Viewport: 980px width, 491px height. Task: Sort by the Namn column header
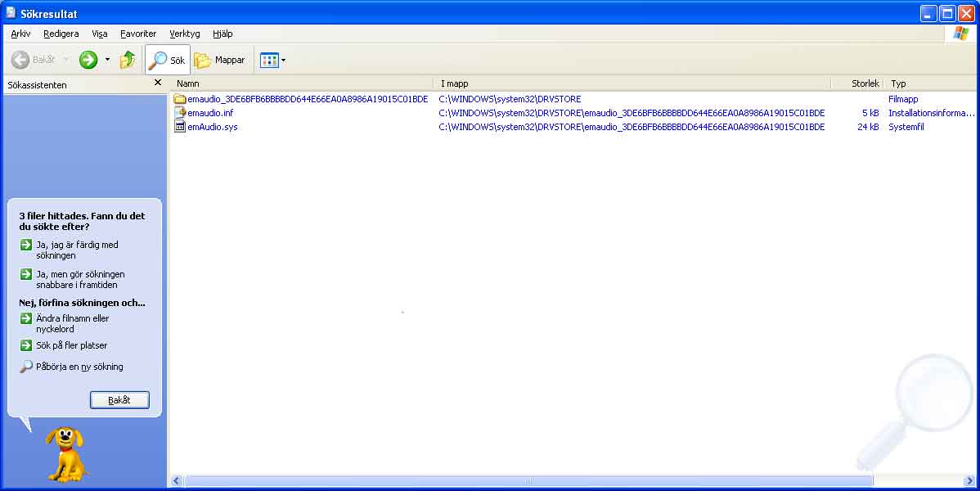point(302,83)
